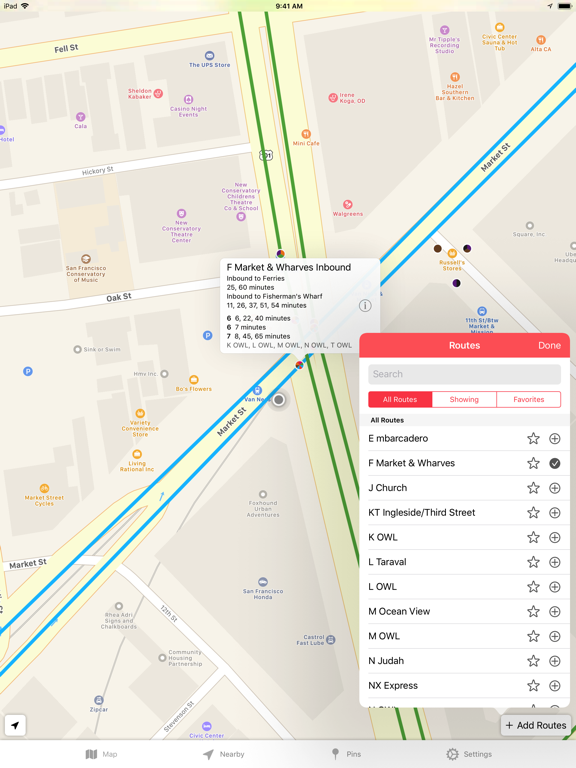Center map on current location arrow
Viewport: 576px width, 768px height.
(x=15, y=725)
